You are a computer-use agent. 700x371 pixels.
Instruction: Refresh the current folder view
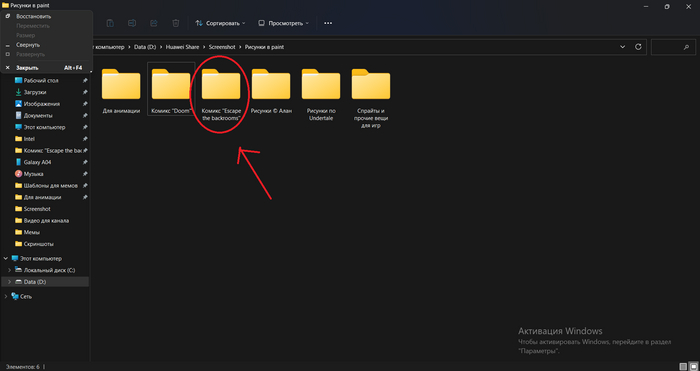point(638,46)
